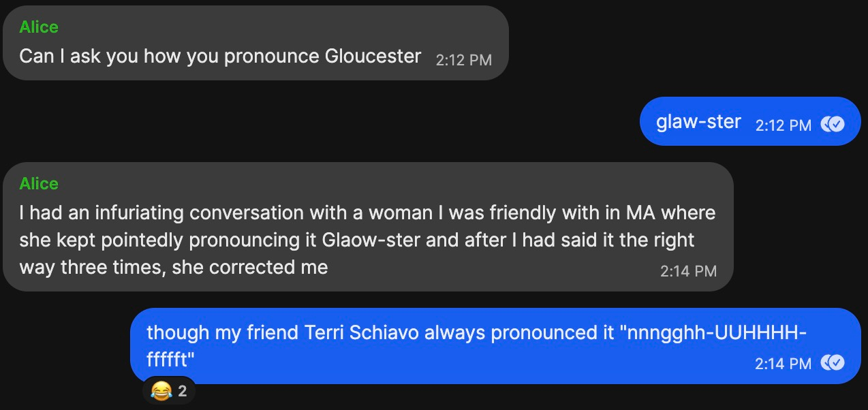Click the word "Gloucester" in Alice's first message
868x410 pixels.
373,56
